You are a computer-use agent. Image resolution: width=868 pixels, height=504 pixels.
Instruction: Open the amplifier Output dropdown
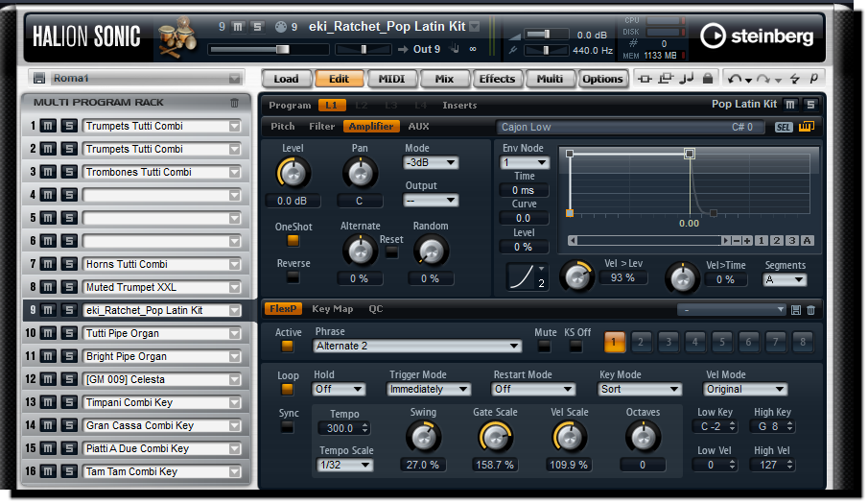[430, 200]
